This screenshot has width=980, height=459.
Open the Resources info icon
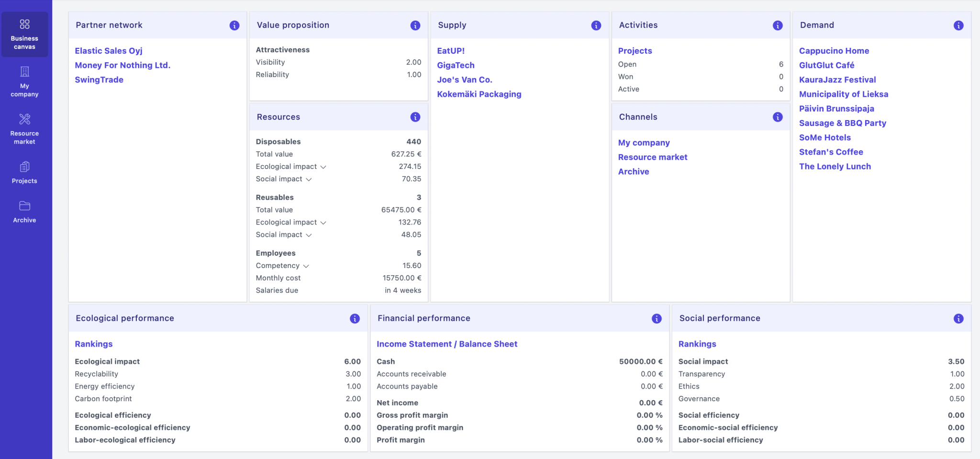tap(415, 117)
